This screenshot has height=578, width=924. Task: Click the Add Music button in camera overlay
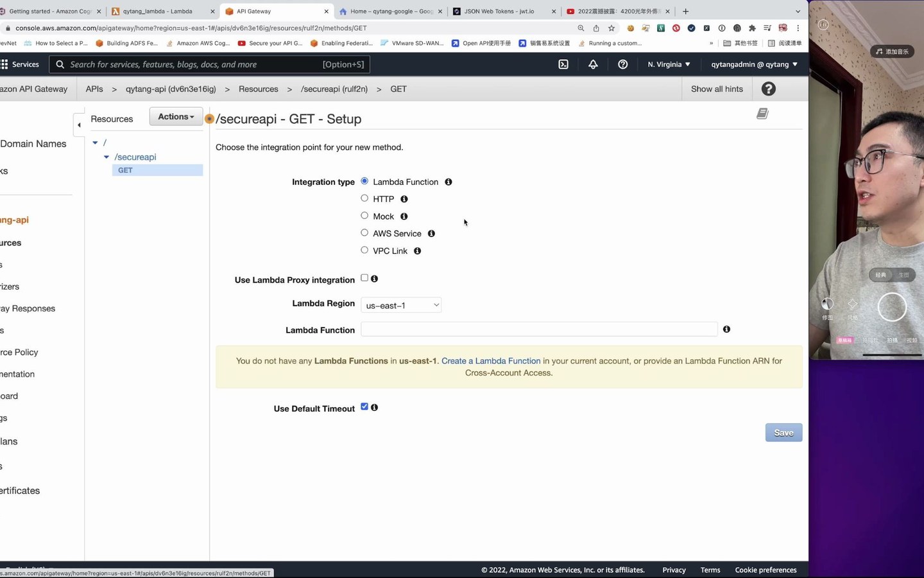893,51
